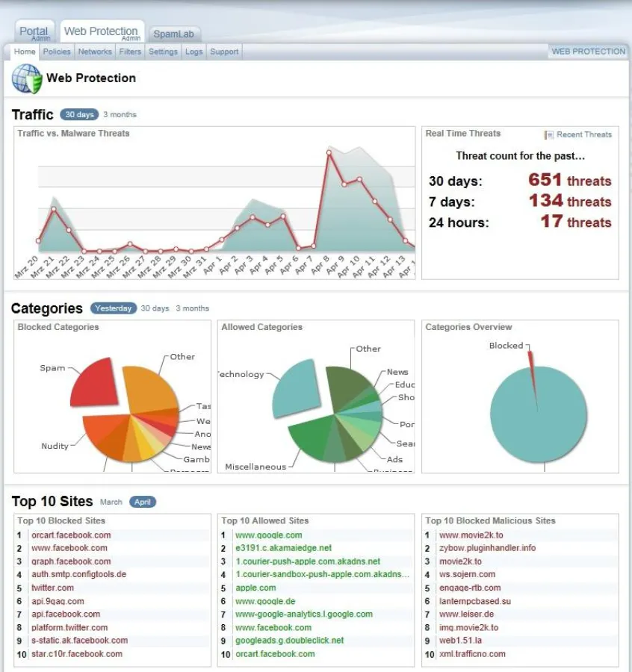Screen dimensions: 632x672
Task: Open blocked site orcart.facebook.com
Action: (71, 535)
